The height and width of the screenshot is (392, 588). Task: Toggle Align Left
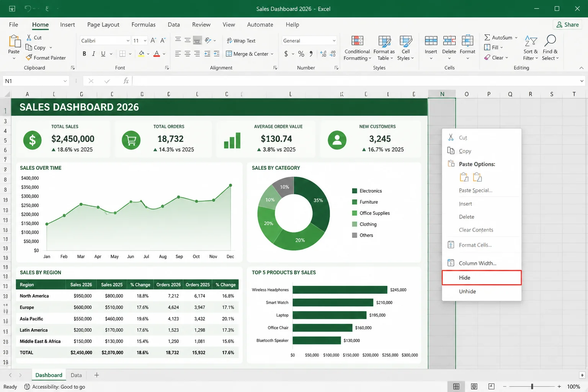coord(178,54)
